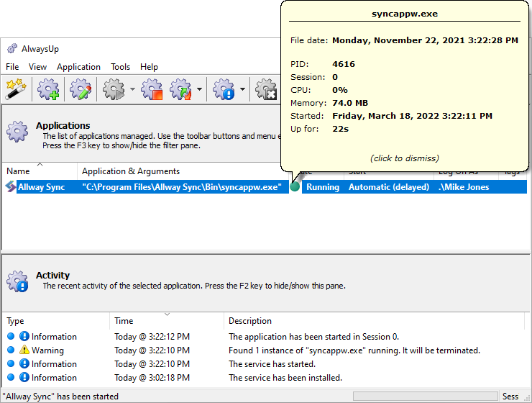Click the syncappw.exe path cell

click(x=182, y=187)
